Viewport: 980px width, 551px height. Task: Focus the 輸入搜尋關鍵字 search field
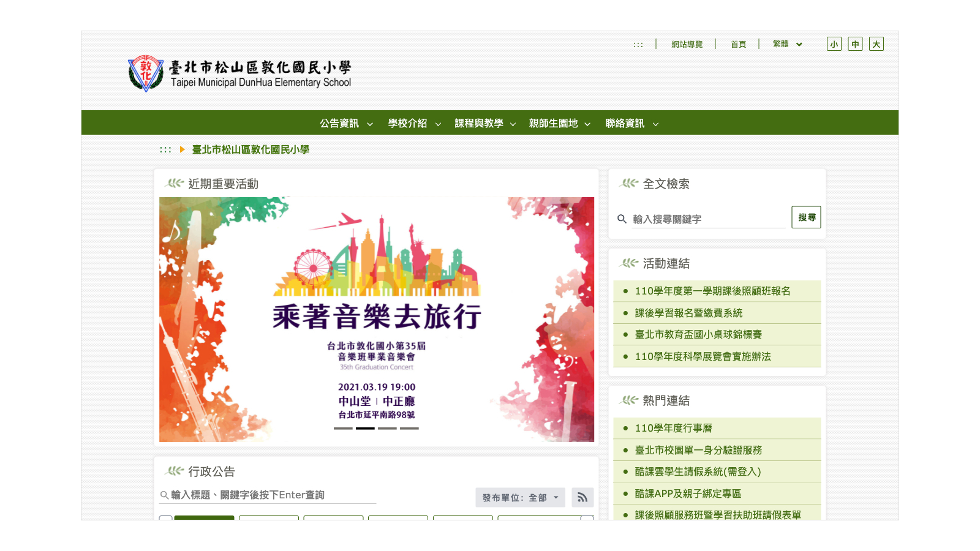(x=708, y=219)
